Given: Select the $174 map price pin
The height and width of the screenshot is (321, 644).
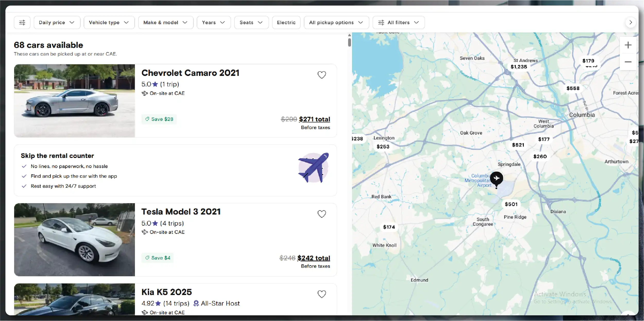Looking at the screenshot, I should [389, 227].
